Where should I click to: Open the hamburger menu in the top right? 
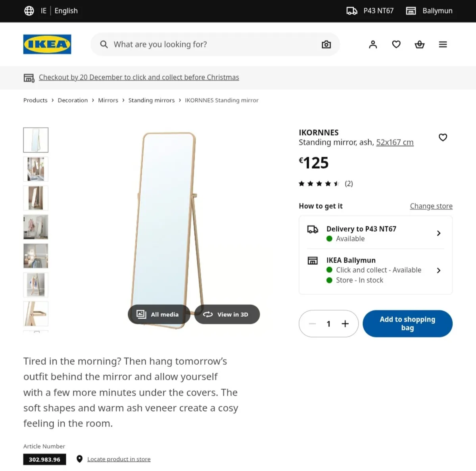[x=443, y=44]
